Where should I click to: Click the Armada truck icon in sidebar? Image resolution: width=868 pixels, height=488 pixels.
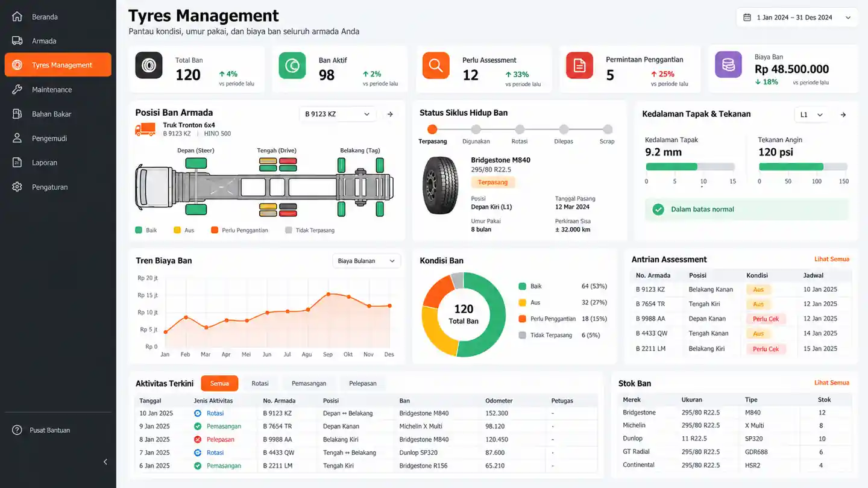[17, 41]
